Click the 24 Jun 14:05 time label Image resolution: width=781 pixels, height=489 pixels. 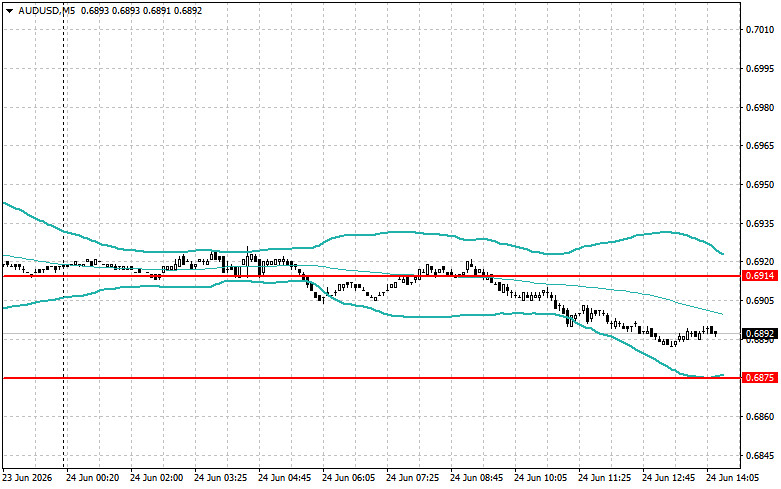coord(733,478)
